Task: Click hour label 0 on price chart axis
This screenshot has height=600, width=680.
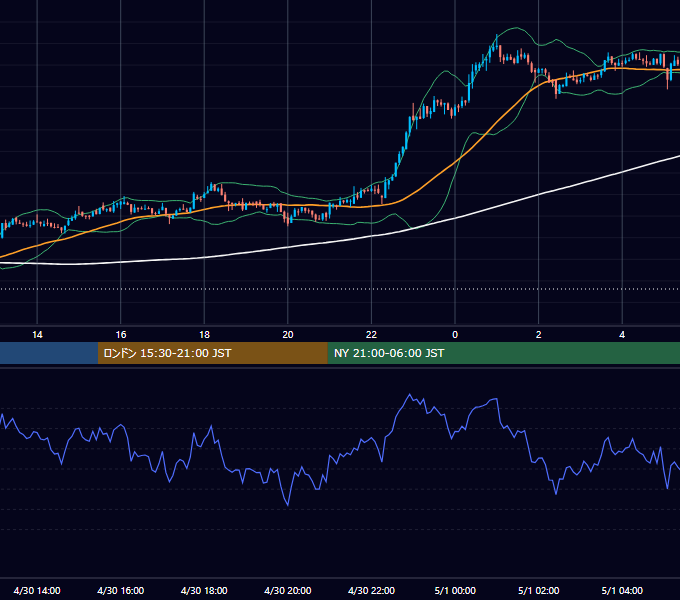Action: [x=455, y=335]
